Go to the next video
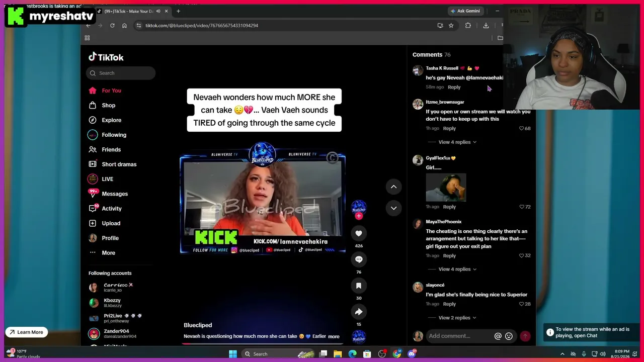 (393, 208)
